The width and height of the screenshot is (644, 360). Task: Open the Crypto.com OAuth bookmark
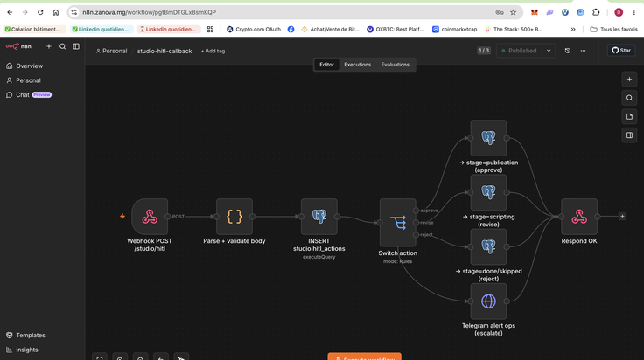[254, 29]
